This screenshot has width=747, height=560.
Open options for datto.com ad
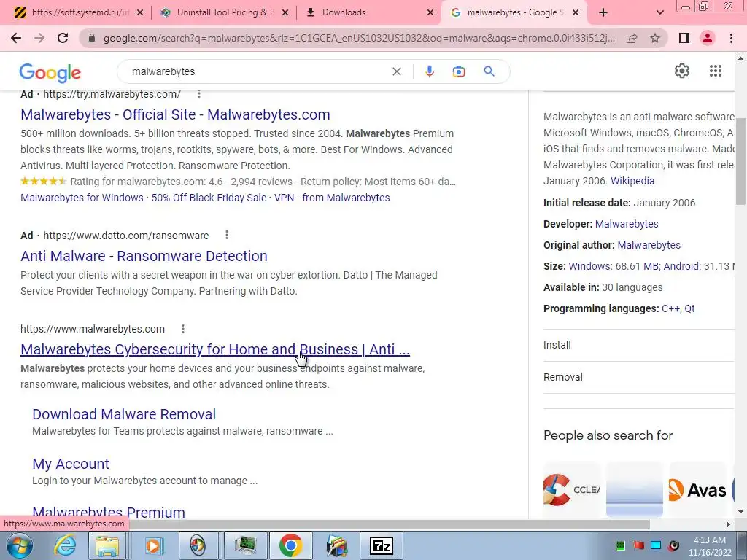pyautogui.click(x=227, y=235)
